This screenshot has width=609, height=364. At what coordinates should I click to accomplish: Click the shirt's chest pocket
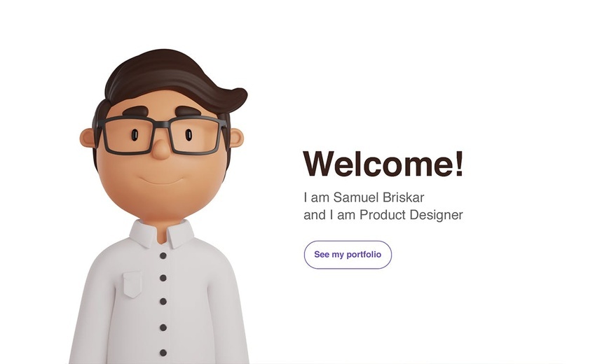click(132, 284)
